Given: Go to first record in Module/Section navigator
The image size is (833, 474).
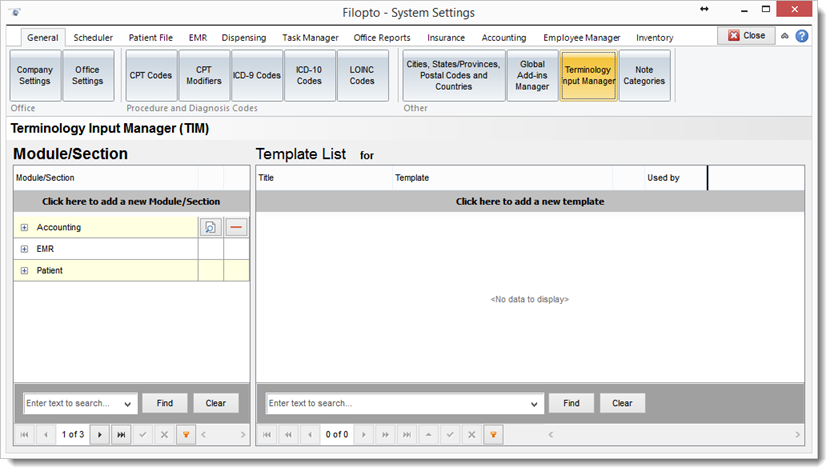Looking at the screenshot, I should tap(24, 435).
